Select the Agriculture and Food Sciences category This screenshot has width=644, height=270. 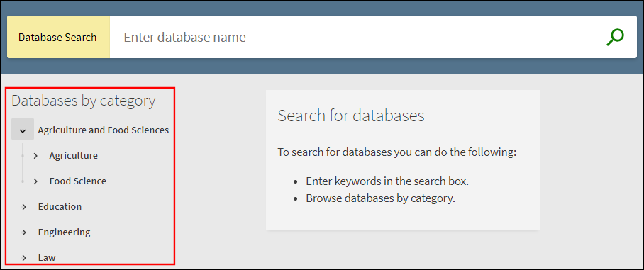[104, 130]
